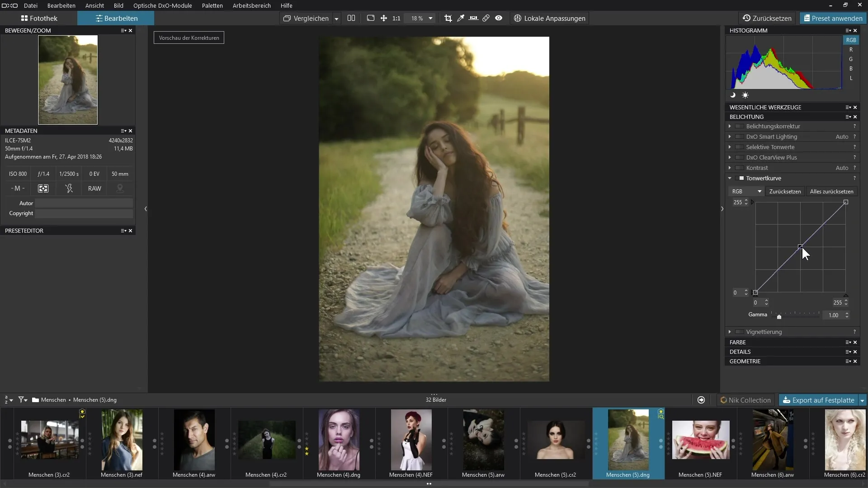Click Zurücksetzen in top toolbar

click(x=767, y=19)
